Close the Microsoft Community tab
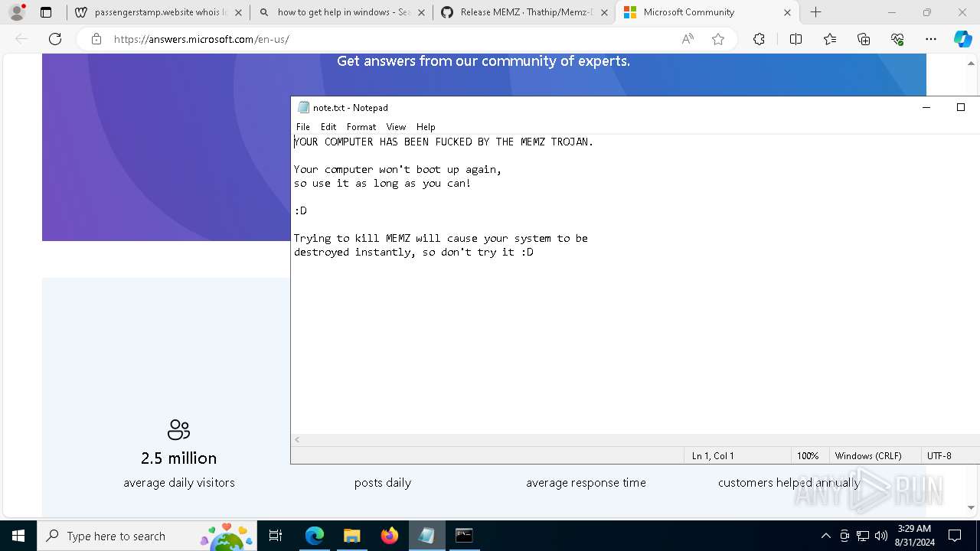The width and height of the screenshot is (980, 551). 787,12
